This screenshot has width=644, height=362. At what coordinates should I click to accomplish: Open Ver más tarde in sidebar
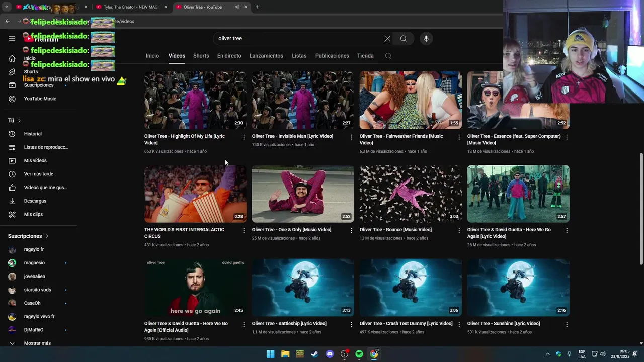(38, 174)
